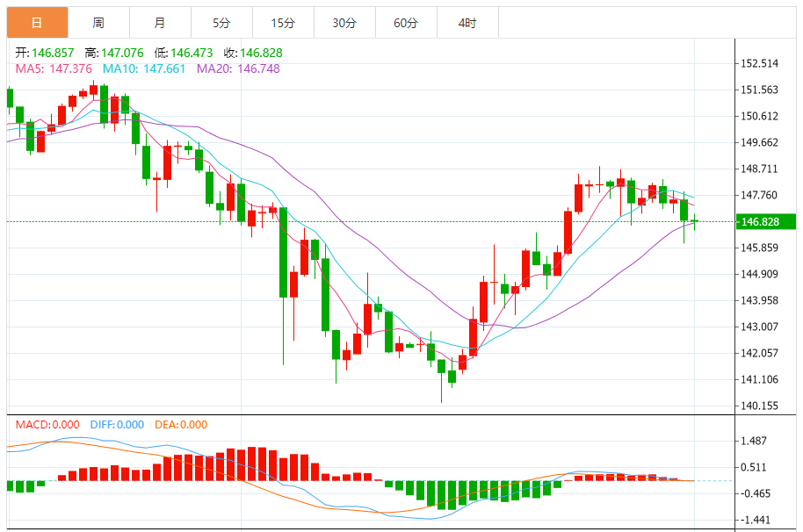Click the opening price 146.857
Viewport: 803px width, 532px height.
click(53, 53)
